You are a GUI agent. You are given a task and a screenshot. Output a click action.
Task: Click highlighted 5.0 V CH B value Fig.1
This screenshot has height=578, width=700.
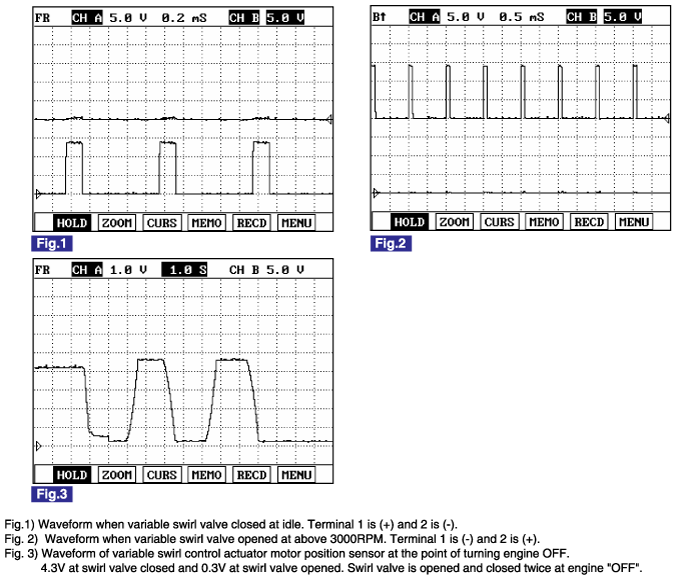pyautogui.click(x=285, y=18)
